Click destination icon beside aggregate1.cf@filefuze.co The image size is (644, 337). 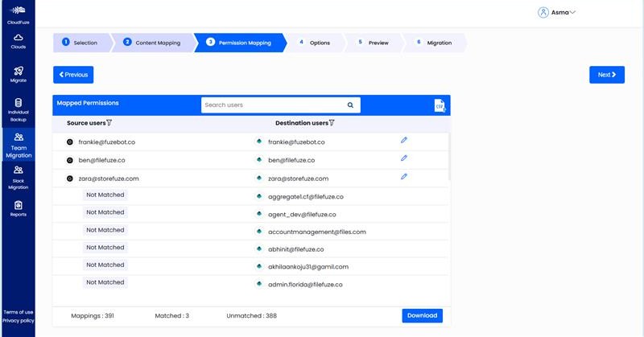pos(258,196)
